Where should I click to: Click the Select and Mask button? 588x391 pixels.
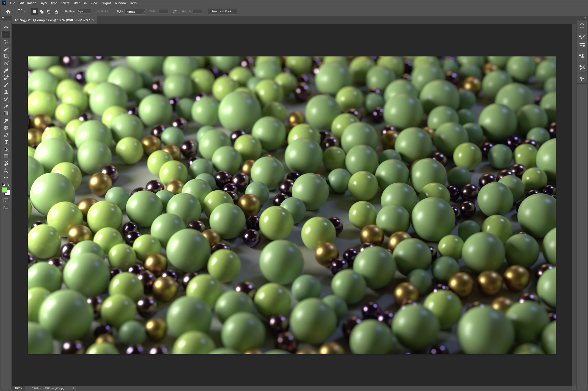[x=222, y=12]
